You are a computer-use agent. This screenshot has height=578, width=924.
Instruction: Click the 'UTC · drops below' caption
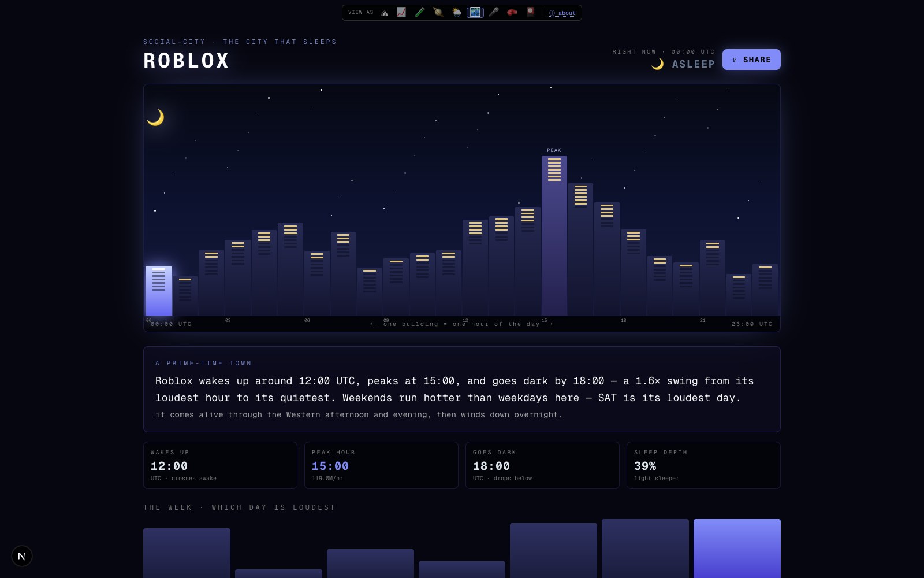502,479
